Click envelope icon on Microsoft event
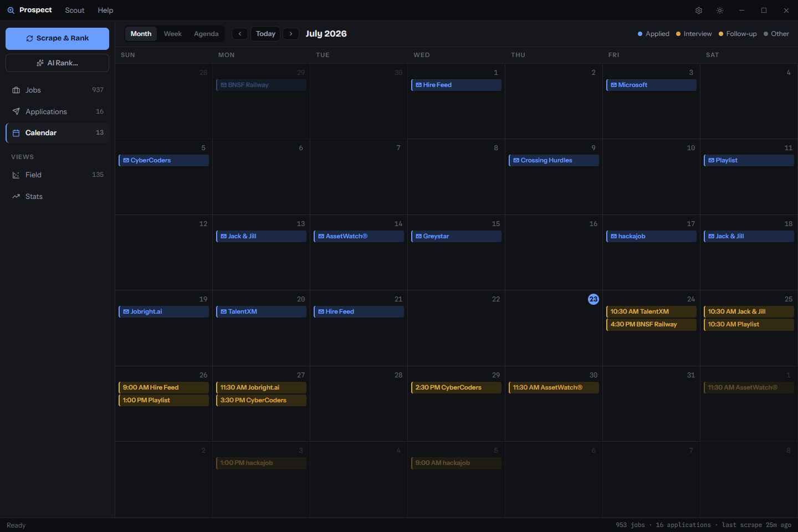Image resolution: width=798 pixels, height=532 pixels. [x=613, y=85]
